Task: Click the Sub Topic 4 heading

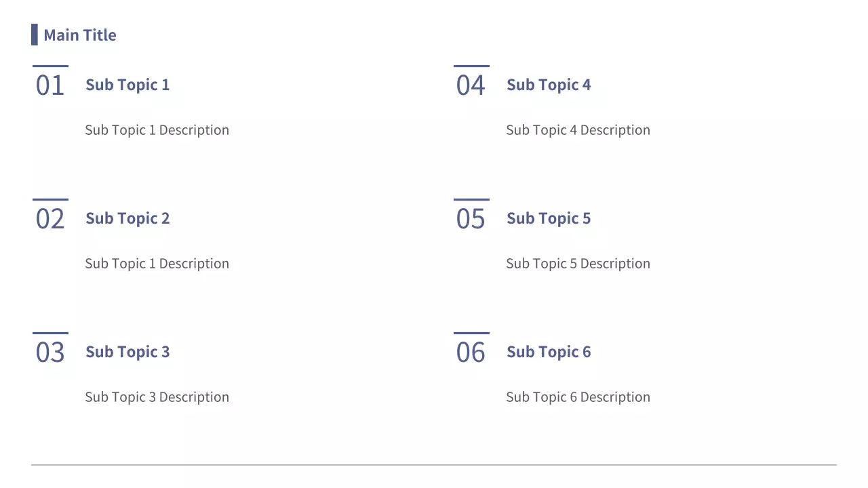Action: point(549,85)
